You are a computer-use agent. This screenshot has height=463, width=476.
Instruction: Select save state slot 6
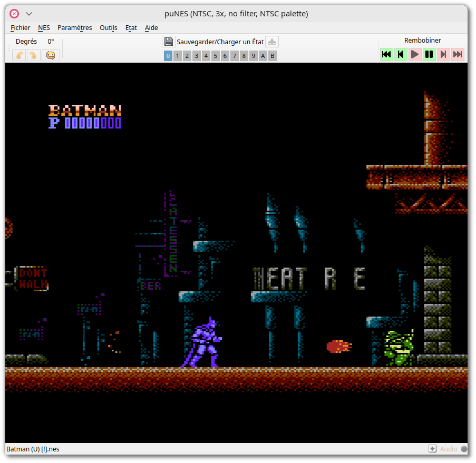[x=225, y=56]
